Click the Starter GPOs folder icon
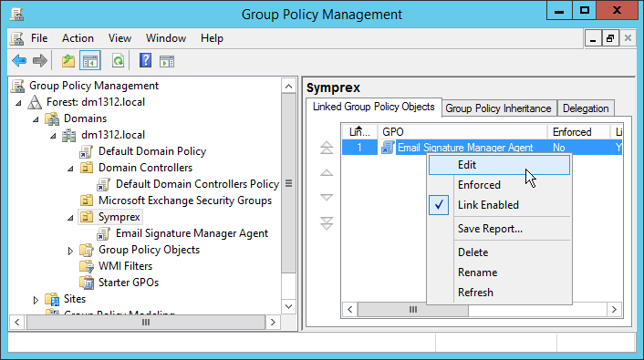The image size is (644, 360). pos(87,283)
